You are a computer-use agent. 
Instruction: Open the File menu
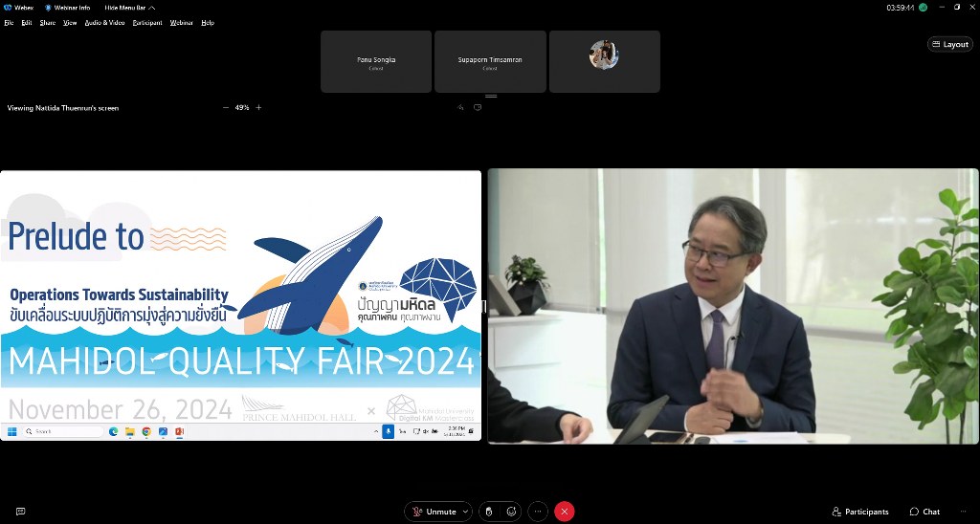coord(9,23)
